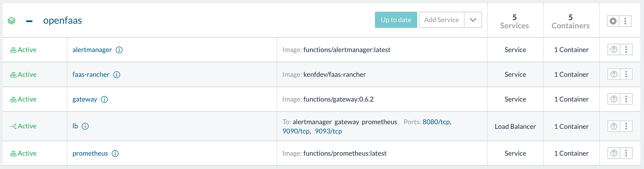
Task: Open the Add Service dropdown arrow
Action: pos(473,20)
